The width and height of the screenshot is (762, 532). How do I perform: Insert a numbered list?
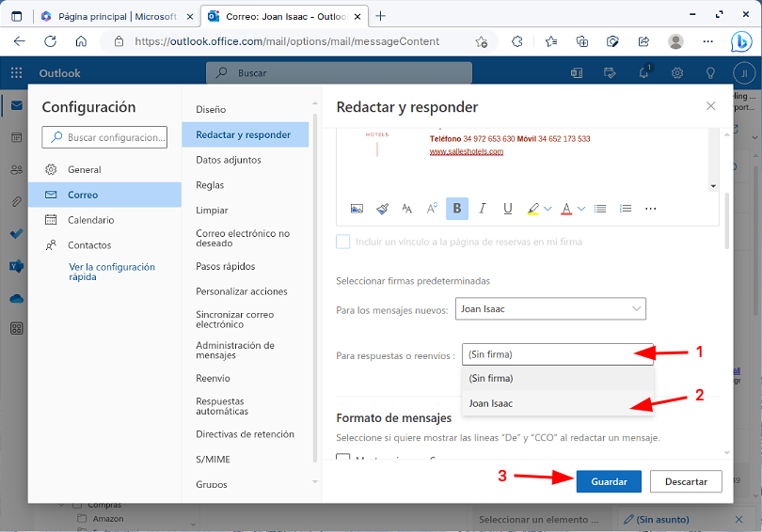[626, 209]
